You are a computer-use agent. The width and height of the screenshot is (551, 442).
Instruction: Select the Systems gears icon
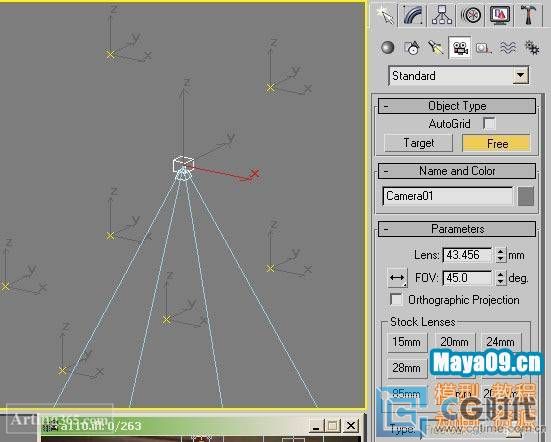click(x=532, y=48)
